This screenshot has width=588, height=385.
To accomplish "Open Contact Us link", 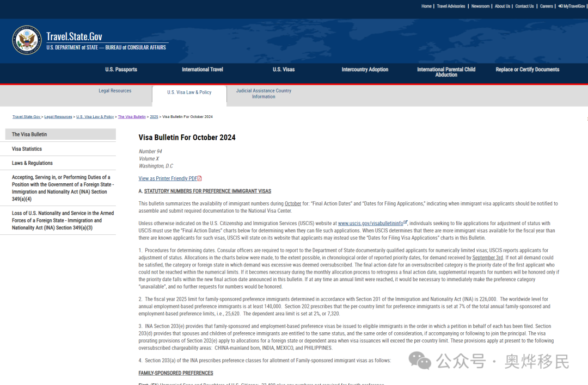I will [524, 6].
